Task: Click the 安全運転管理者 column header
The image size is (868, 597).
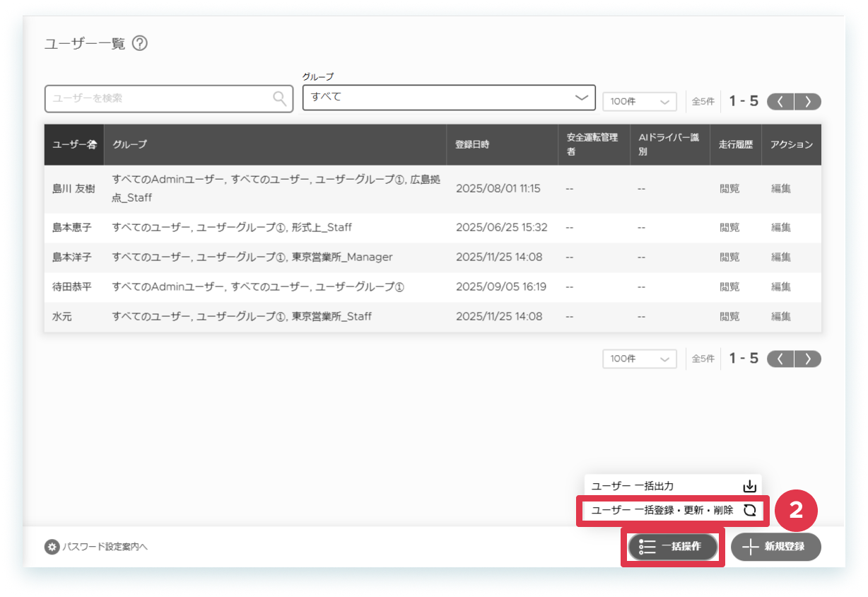Action: click(x=592, y=144)
